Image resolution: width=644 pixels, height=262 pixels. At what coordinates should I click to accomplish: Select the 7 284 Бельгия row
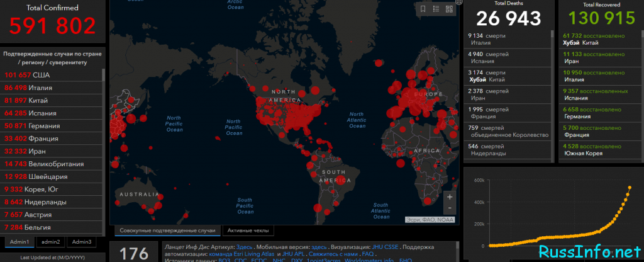point(52,227)
